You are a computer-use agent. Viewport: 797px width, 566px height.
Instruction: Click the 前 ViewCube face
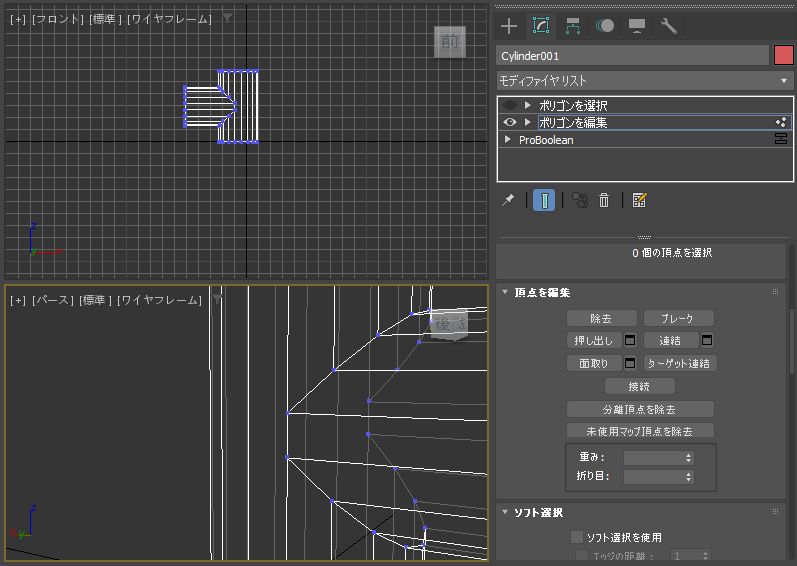click(450, 42)
